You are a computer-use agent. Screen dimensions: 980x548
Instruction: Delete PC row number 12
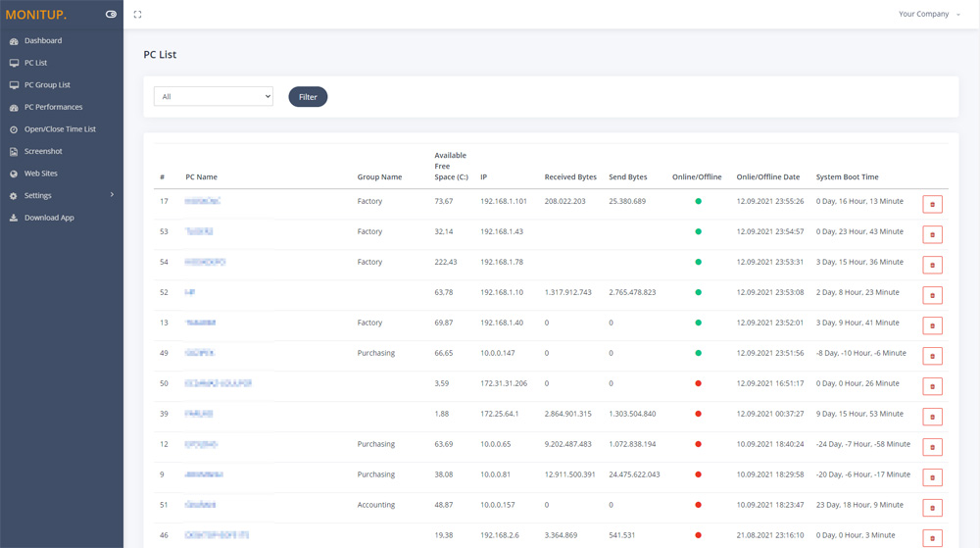point(932,447)
